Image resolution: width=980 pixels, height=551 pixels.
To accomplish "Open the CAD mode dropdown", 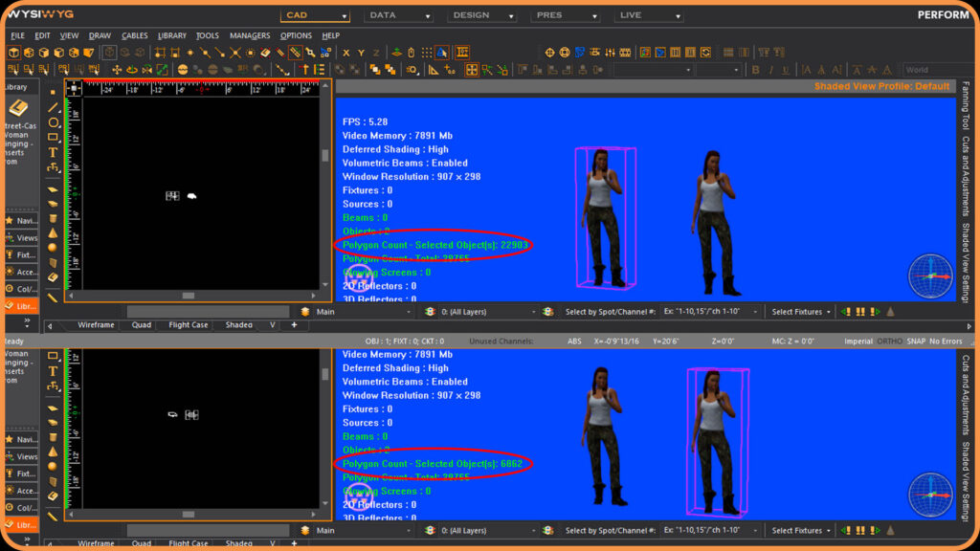I will pyautogui.click(x=315, y=15).
